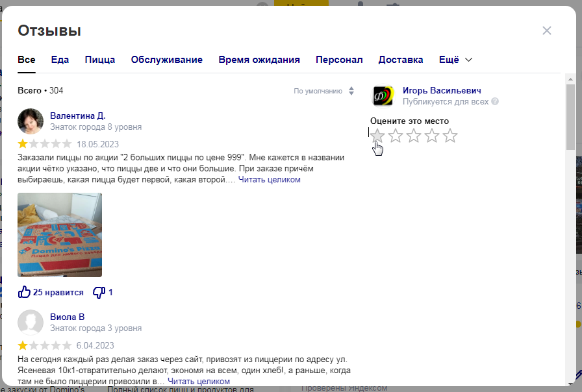Expand the Ещё tabs dropdown

[455, 60]
